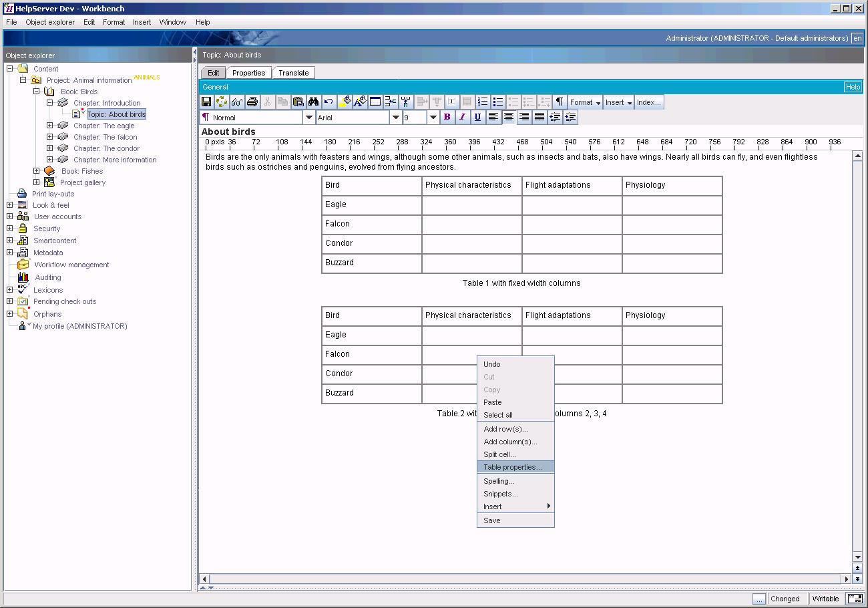Click the numbered list icon
Screen dimensions: 868x608
pos(483,102)
